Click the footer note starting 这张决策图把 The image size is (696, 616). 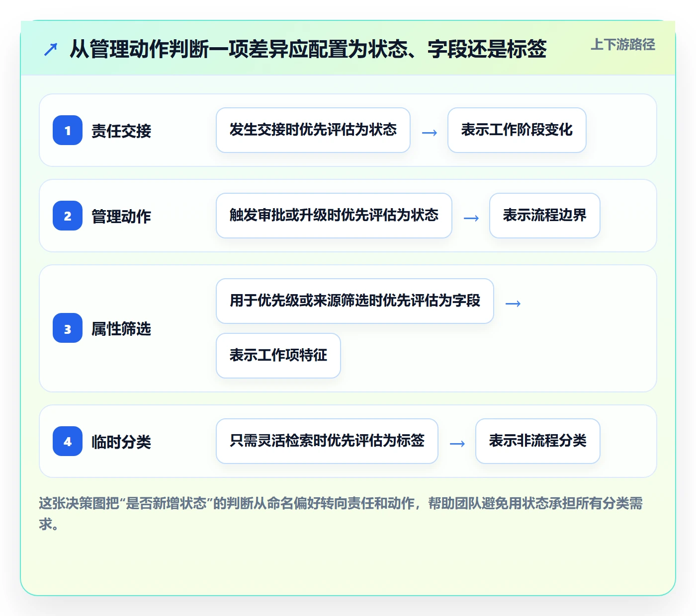341,514
